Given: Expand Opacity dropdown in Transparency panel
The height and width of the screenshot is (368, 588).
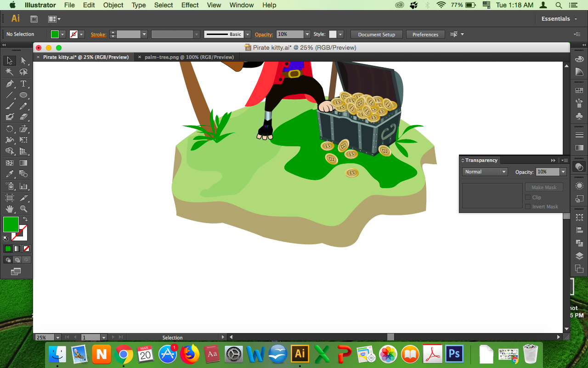Looking at the screenshot, I should [563, 172].
